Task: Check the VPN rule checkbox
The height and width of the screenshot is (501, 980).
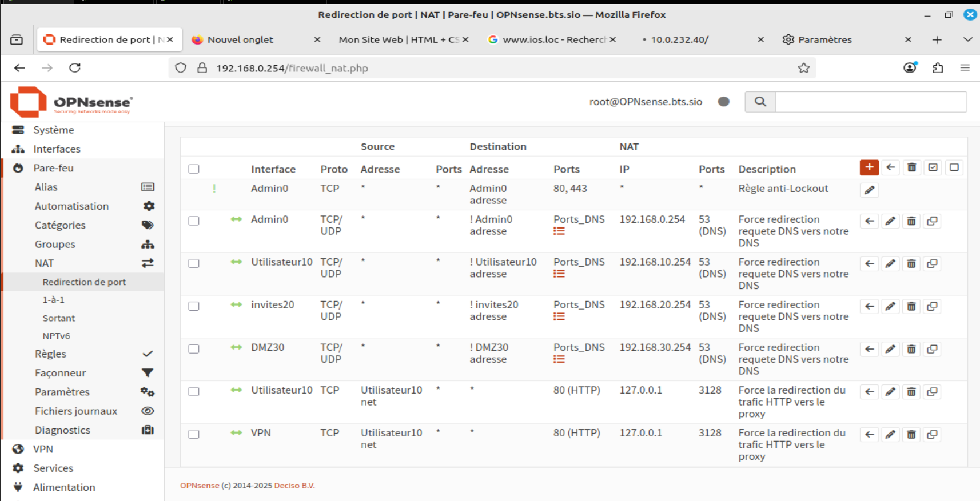Action: point(194,435)
